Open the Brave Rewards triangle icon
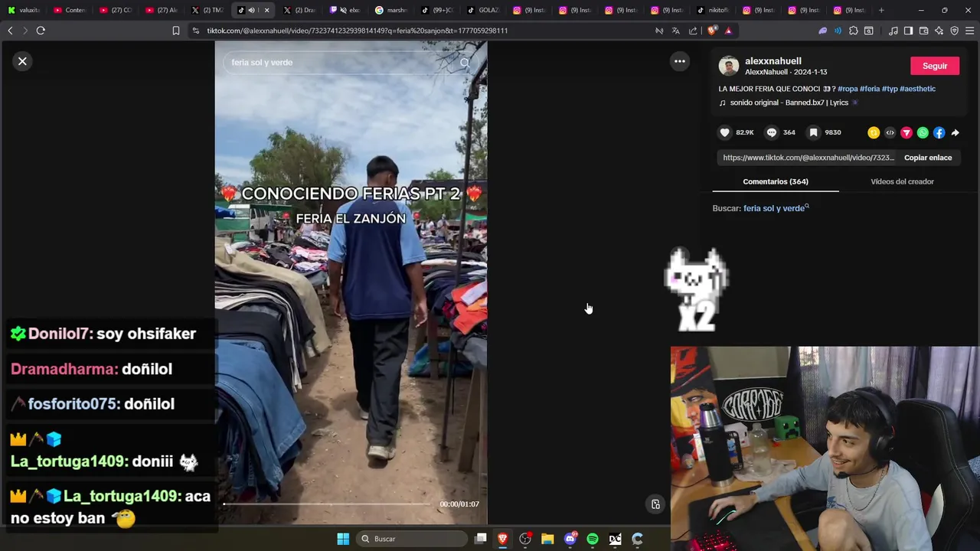The width and height of the screenshot is (980, 551). (728, 31)
